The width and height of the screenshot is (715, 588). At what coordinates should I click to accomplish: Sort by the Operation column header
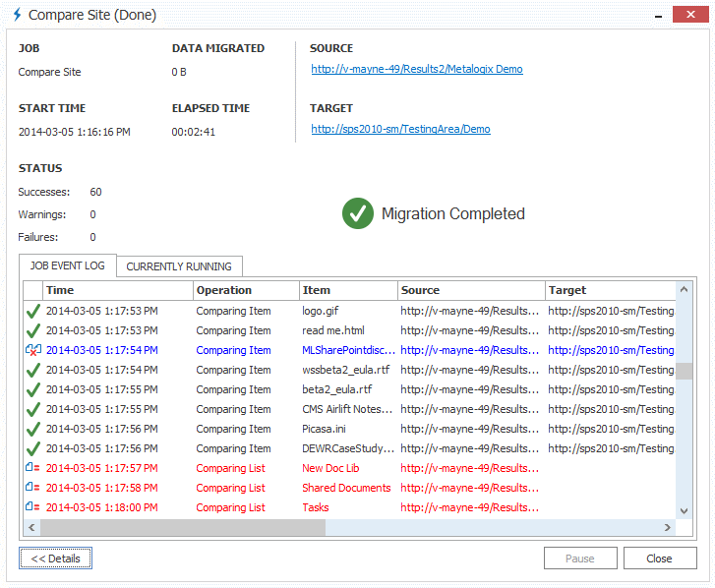point(246,290)
